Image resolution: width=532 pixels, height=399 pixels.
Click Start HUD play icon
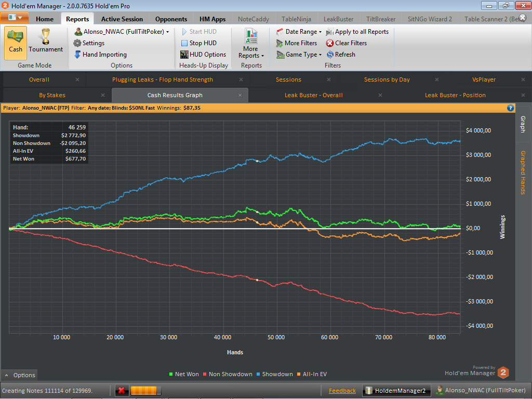(x=184, y=32)
